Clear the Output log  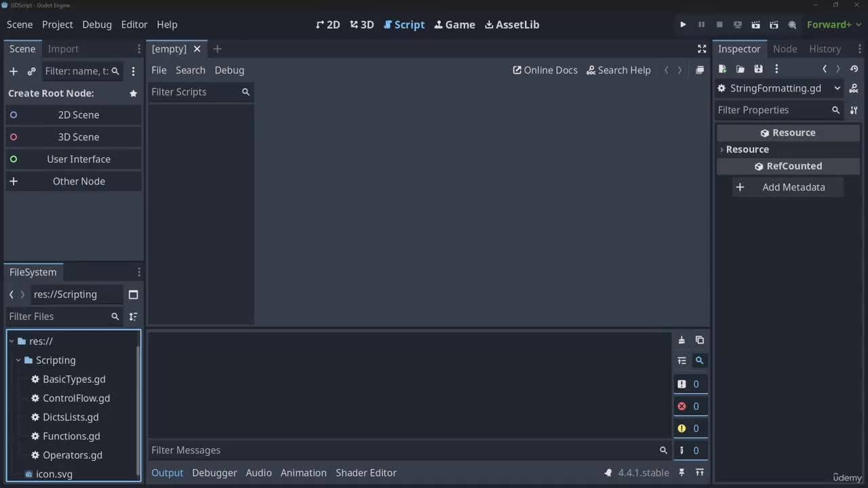click(x=682, y=340)
